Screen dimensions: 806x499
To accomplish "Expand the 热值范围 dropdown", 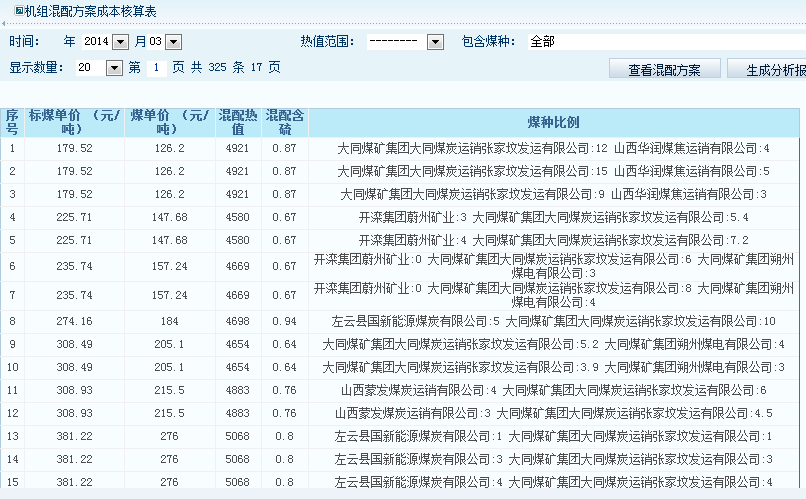I will pyautogui.click(x=435, y=42).
